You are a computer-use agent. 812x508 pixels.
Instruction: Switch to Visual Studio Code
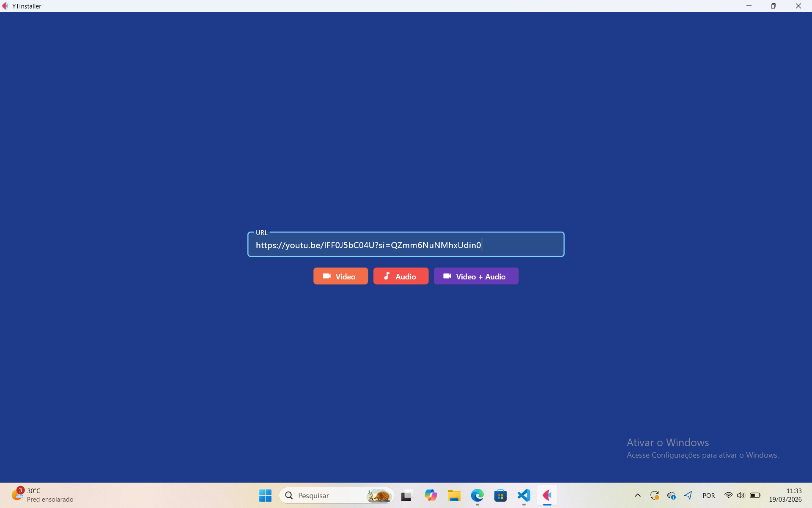click(524, 495)
